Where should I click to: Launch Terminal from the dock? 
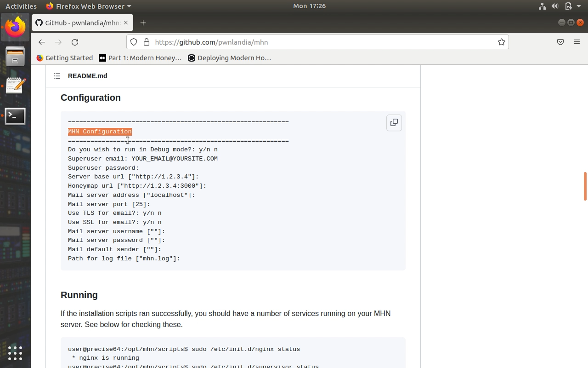[15, 116]
